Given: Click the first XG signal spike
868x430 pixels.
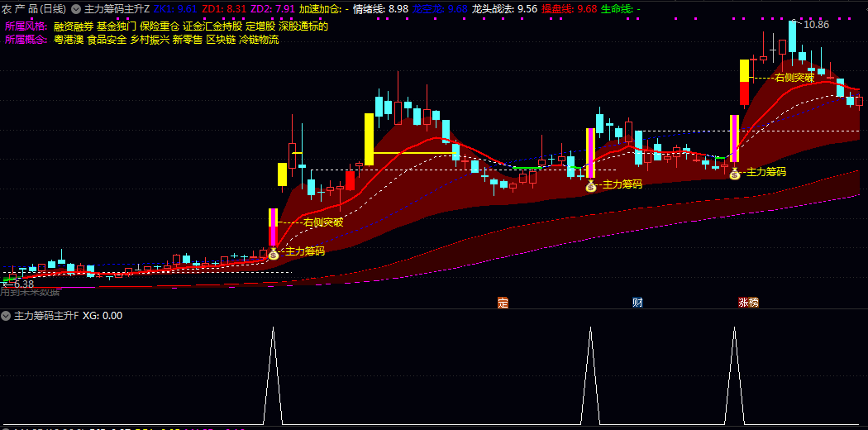Looking at the screenshot, I should point(273,375).
